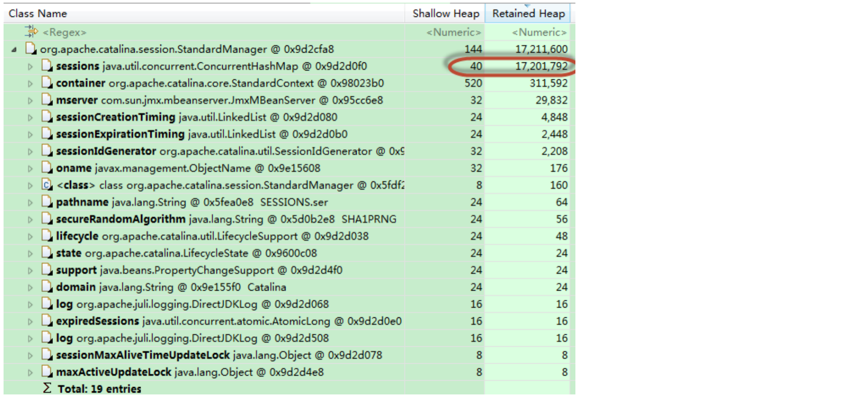
Task: Sort by Shallow Heap column header
Action: tap(445, 13)
